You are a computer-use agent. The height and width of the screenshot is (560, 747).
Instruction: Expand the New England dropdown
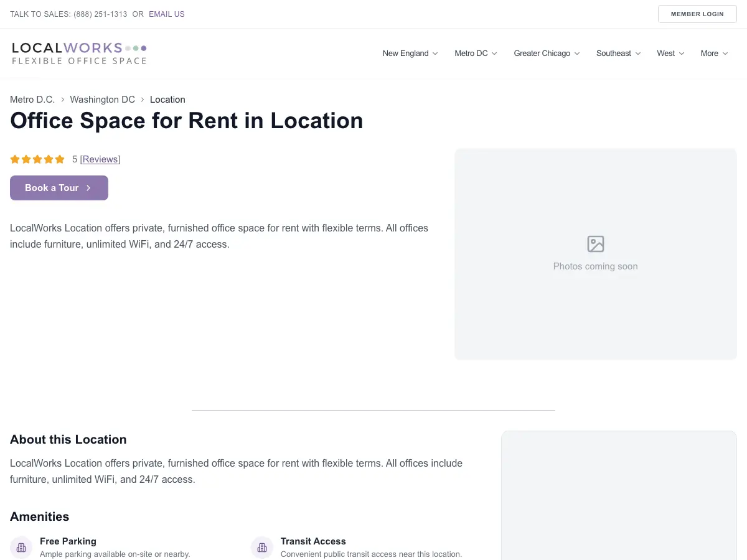point(410,54)
